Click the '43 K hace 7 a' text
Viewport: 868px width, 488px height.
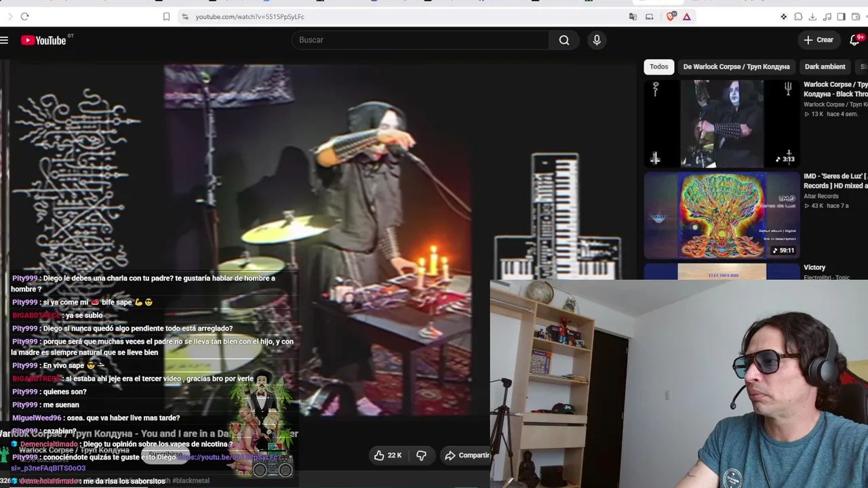point(826,205)
